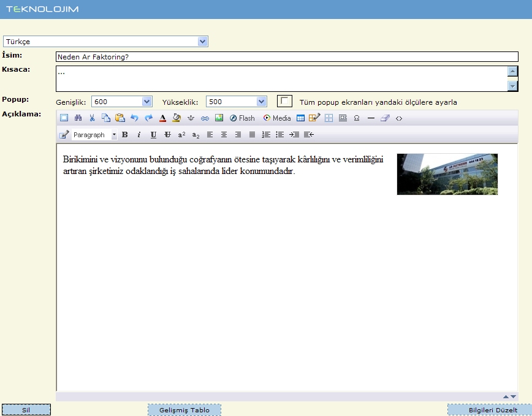The width and height of the screenshot is (532, 416).
Task: Shrink editor with the up triangle
Action: click(x=506, y=396)
